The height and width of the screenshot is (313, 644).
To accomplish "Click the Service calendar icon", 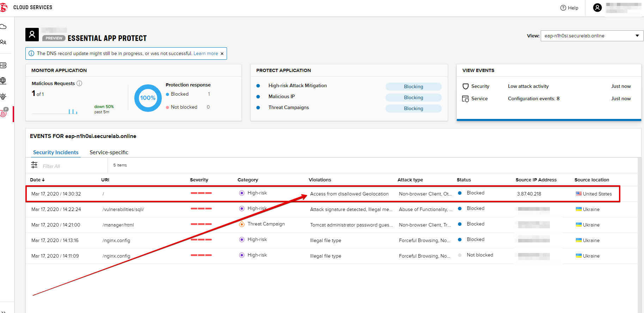I will (x=466, y=99).
